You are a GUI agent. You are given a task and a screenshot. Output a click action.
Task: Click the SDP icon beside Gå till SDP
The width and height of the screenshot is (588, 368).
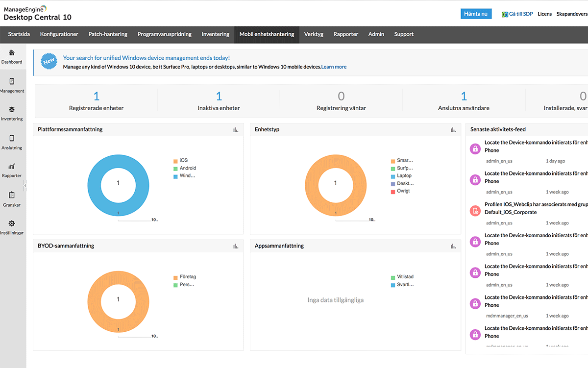coord(505,14)
